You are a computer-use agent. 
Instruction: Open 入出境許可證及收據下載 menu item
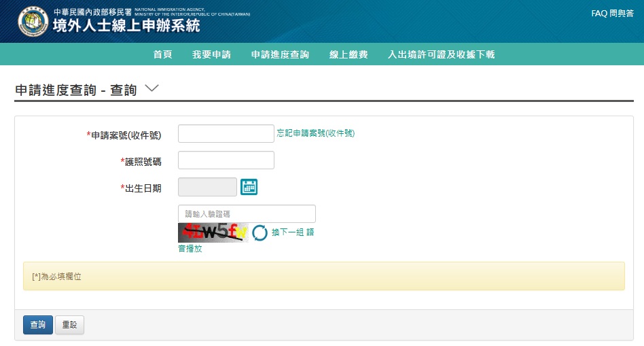[441, 54]
